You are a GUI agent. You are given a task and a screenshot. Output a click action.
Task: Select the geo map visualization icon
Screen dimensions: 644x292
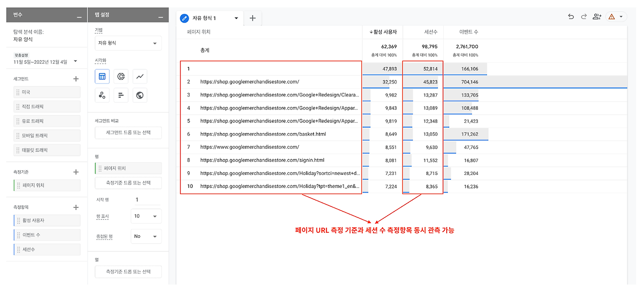point(140,95)
